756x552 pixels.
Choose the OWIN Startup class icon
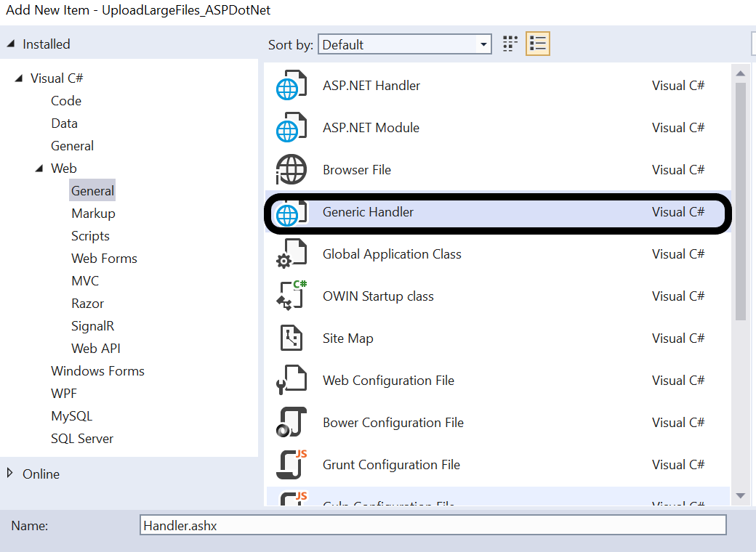[291, 296]
